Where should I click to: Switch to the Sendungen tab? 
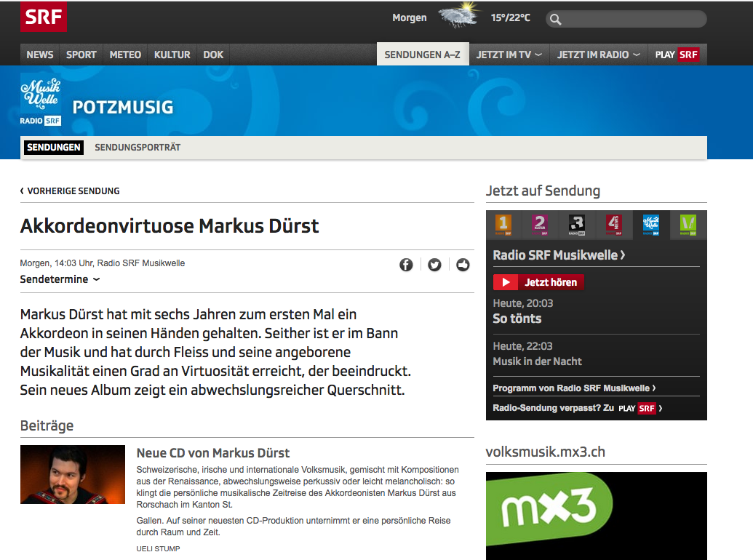(x=53, y=148)
